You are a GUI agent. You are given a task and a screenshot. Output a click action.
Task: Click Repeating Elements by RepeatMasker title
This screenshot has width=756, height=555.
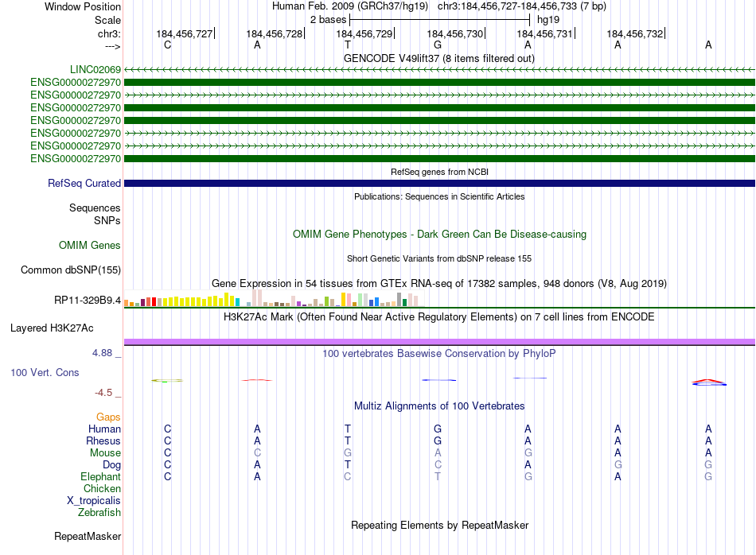(x=440, y=525)
